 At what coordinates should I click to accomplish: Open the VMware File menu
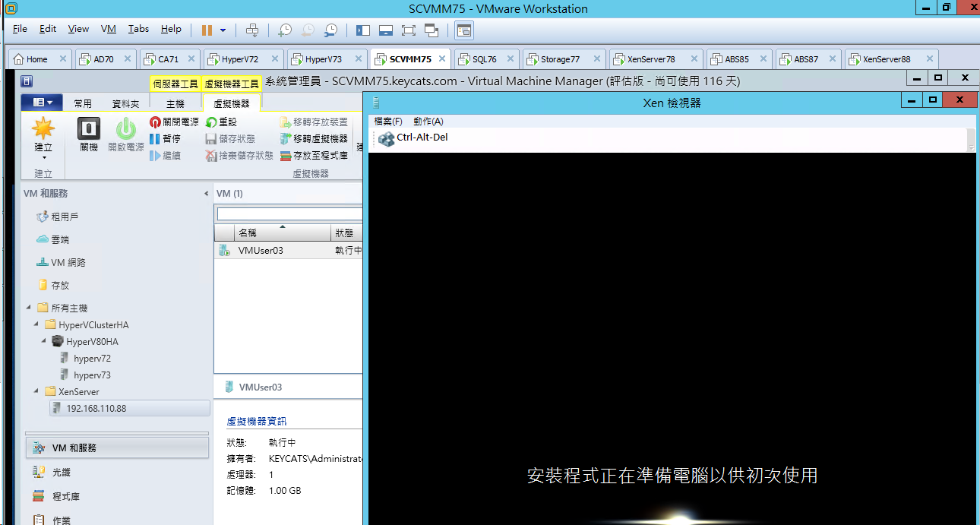pyautogui.click(x=20, y=29)
